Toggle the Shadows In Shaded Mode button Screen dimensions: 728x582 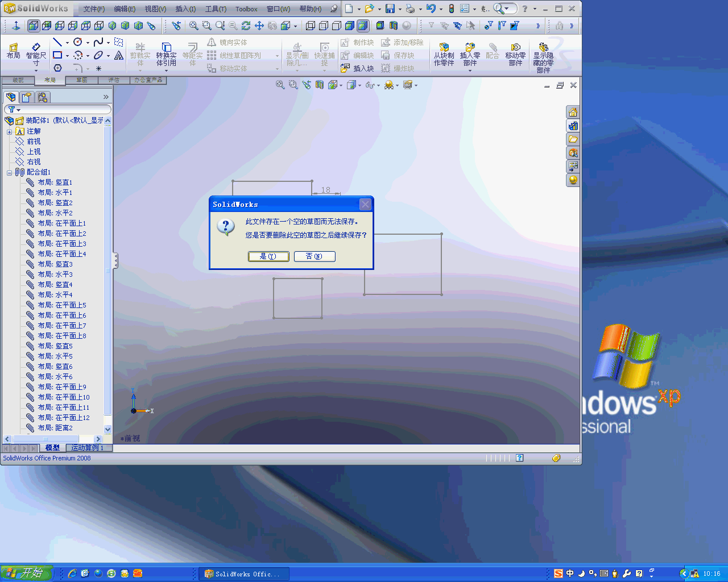coord(380,26)
